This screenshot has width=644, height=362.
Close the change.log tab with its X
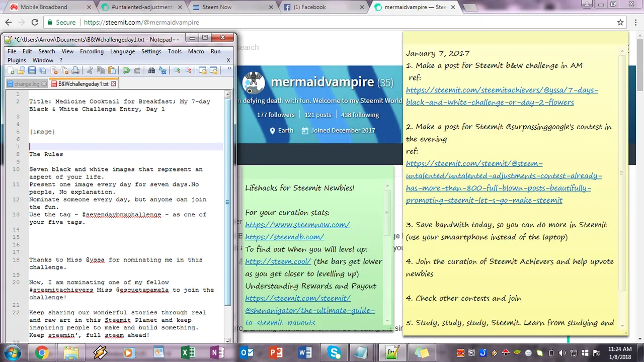[x=44, y=84]
